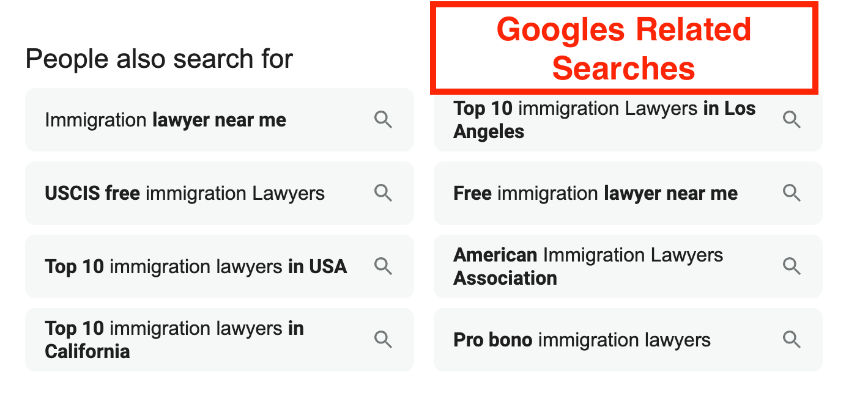Click the magnifier for 'American Immigration Lawyers Association'
This screenshot has height=410, width=868.
point(792,266)
